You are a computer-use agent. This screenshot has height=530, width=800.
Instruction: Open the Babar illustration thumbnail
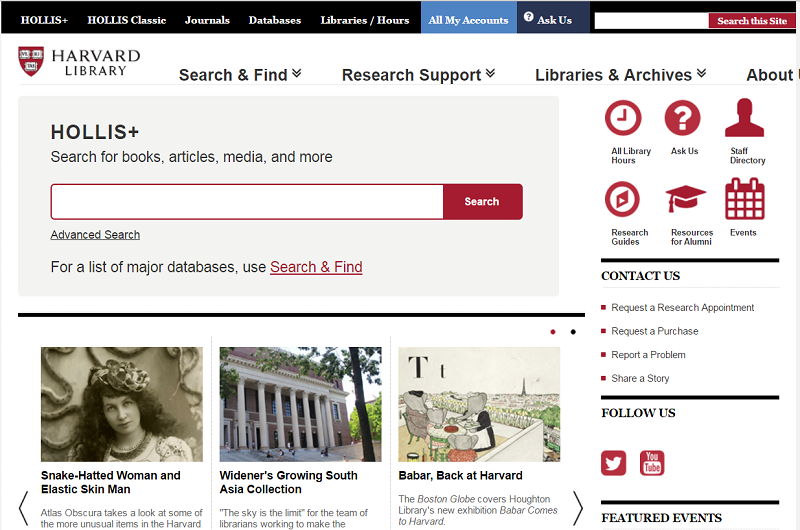[479, 404]
